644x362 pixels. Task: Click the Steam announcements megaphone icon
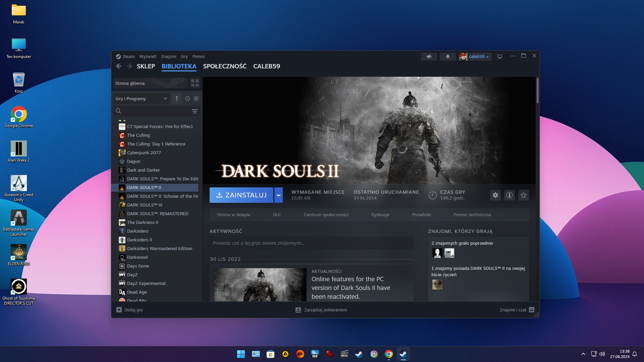click(429, 57)
